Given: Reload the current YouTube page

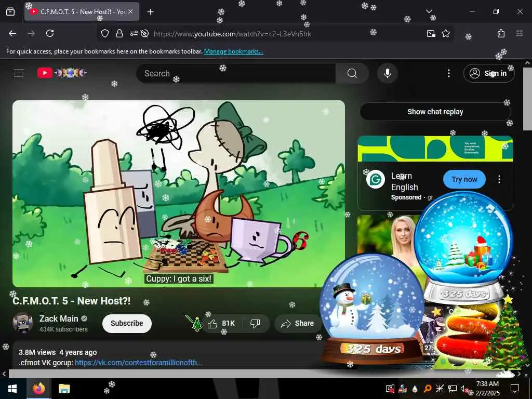Looking at the screenshot, I should pos(50,33).
